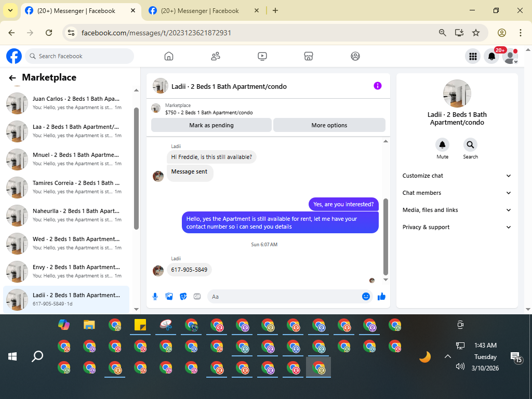
Task: Expand Chat members section
Action: pyautogui.click(x=457, y=193)
